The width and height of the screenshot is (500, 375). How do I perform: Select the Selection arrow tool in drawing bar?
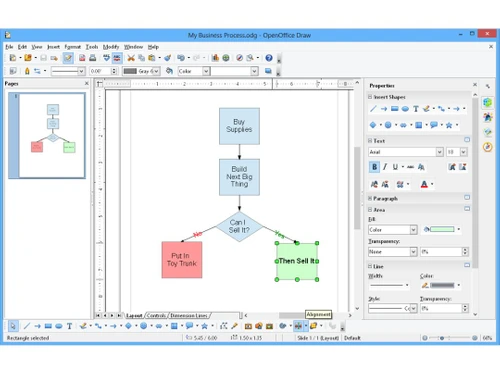13,326
